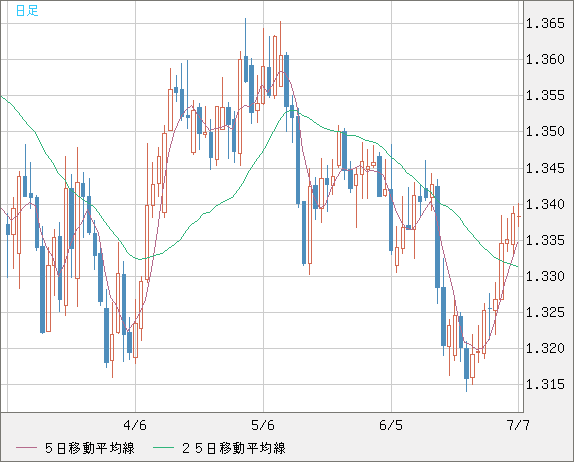Select the 1.330 price axis label
This screenshot has width=574, height=462.
coord(545,276)
